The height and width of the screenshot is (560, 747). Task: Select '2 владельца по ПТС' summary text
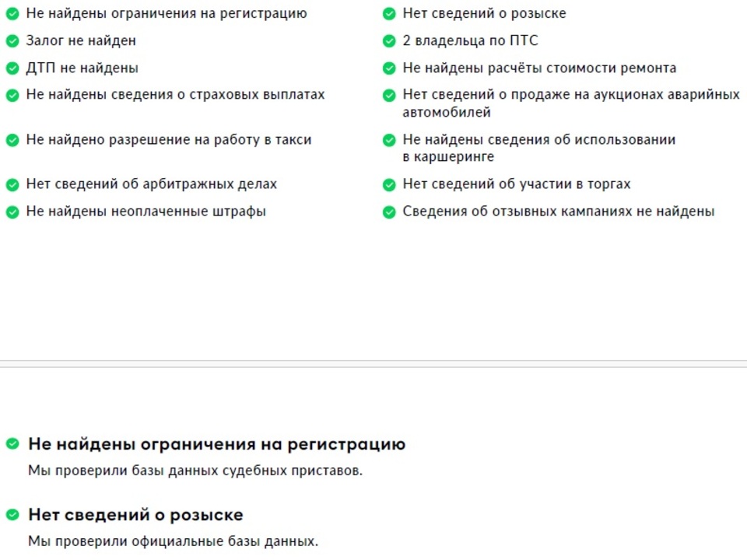coord(470,41)
